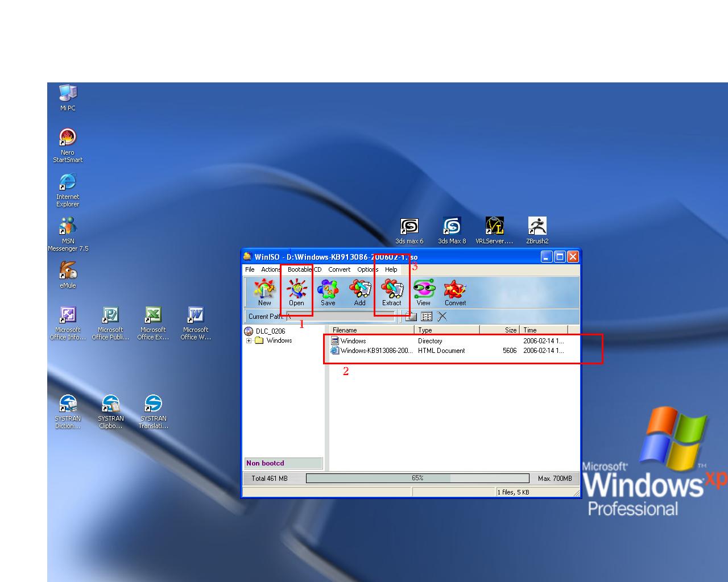Select the 3ds Max 8 desktop shortcut
Image resolution: width=728 pixels, height=582 pixels.
click(452, 231)
